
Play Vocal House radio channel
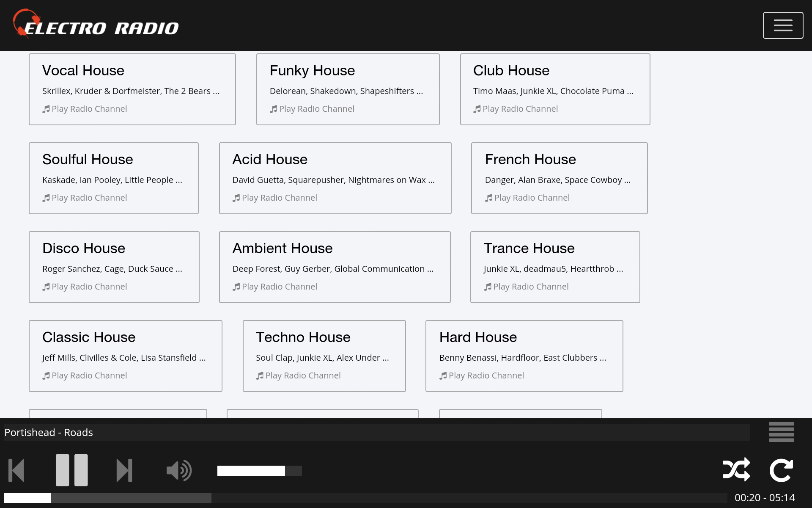[x=85, y=109]
